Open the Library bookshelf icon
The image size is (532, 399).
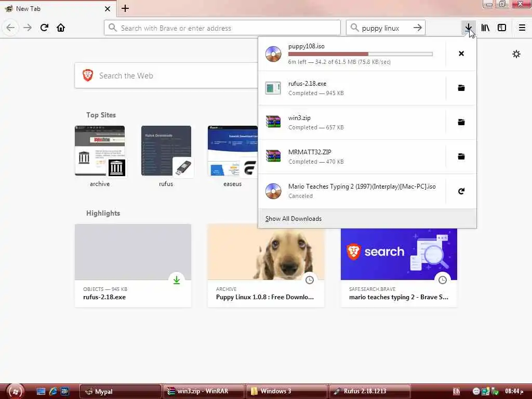[485, 28]
